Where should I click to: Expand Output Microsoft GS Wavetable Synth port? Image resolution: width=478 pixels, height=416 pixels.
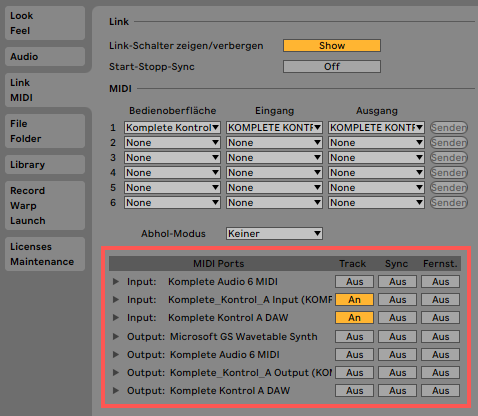[116, 337]
